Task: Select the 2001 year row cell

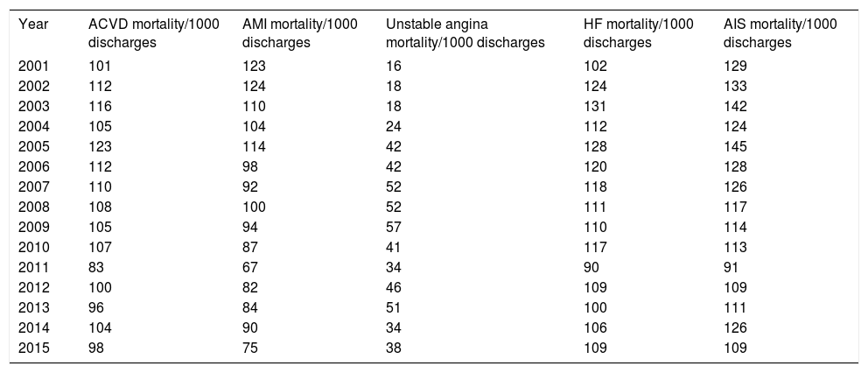Action: click(x=32, y=64)
